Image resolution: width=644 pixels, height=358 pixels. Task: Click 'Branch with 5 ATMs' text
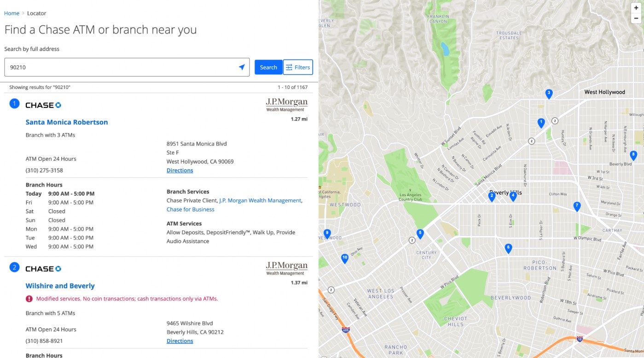pos(50,313)
